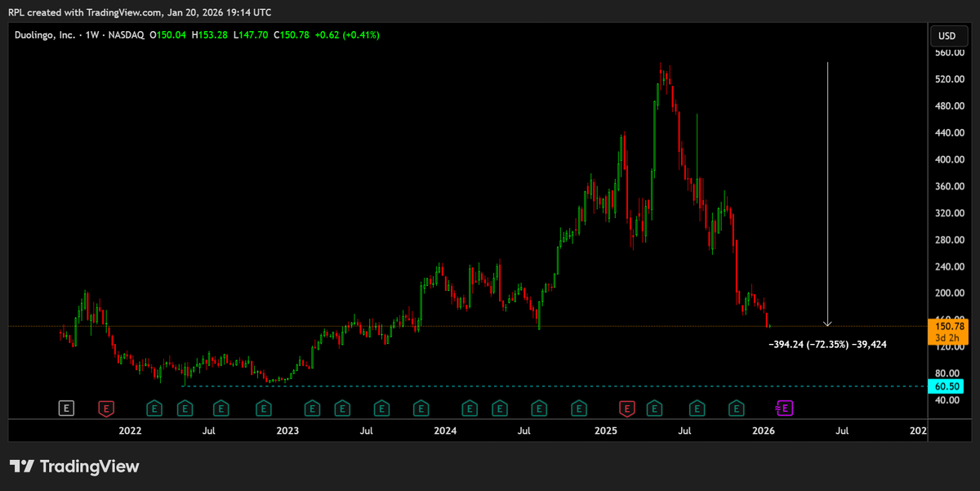Click the 480.00 price scale label
Viewport: 980px width, 491px height.
coord(950,106)
